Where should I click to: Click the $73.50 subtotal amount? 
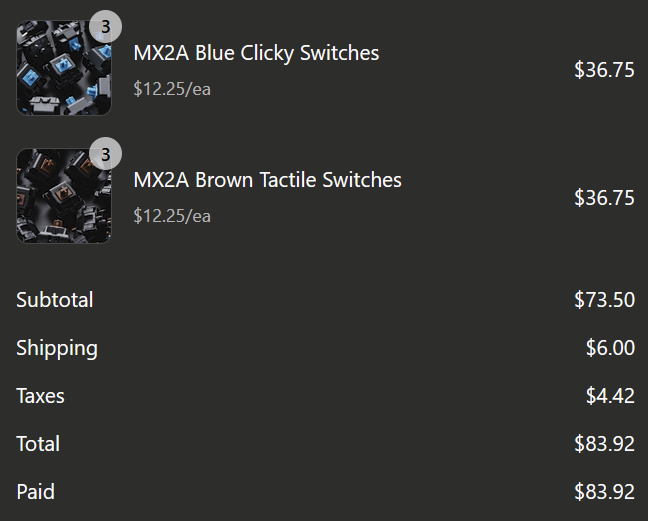604,300
